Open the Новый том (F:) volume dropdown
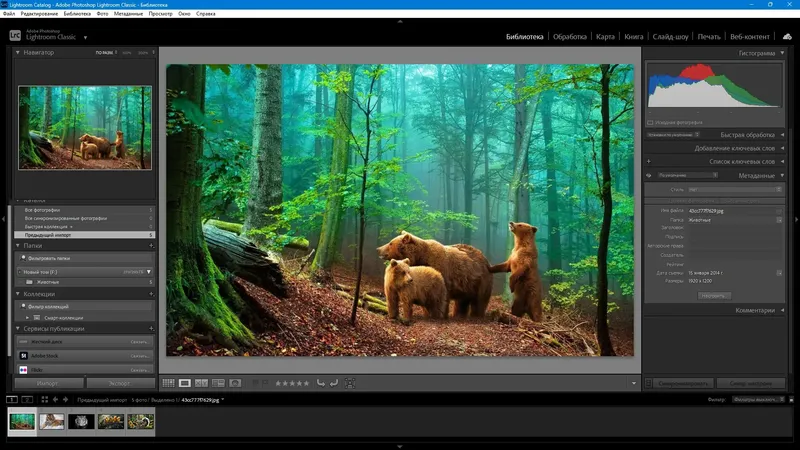Screen dimensions: 800x450 [x=149, y=272]
